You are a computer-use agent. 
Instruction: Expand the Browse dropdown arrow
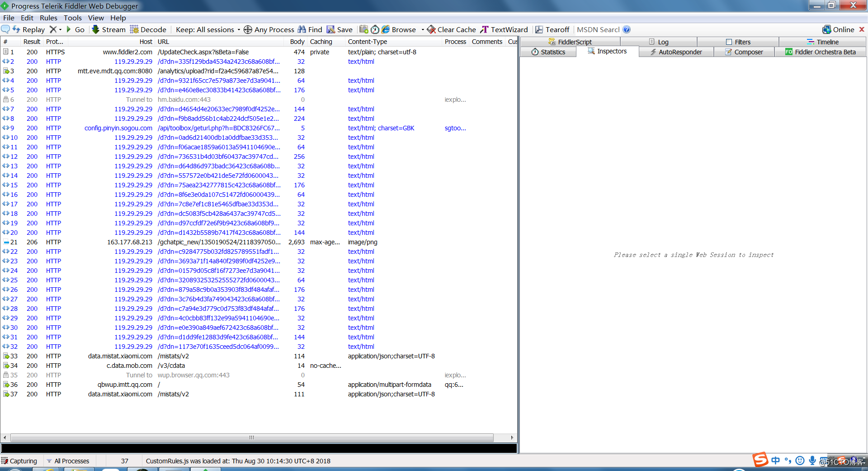pyautogui.click(x=423, y=29)
